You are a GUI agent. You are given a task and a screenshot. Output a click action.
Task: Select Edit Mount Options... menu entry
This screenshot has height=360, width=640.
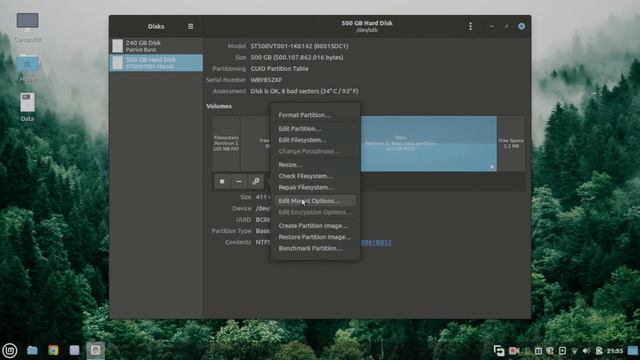(315, 201)
